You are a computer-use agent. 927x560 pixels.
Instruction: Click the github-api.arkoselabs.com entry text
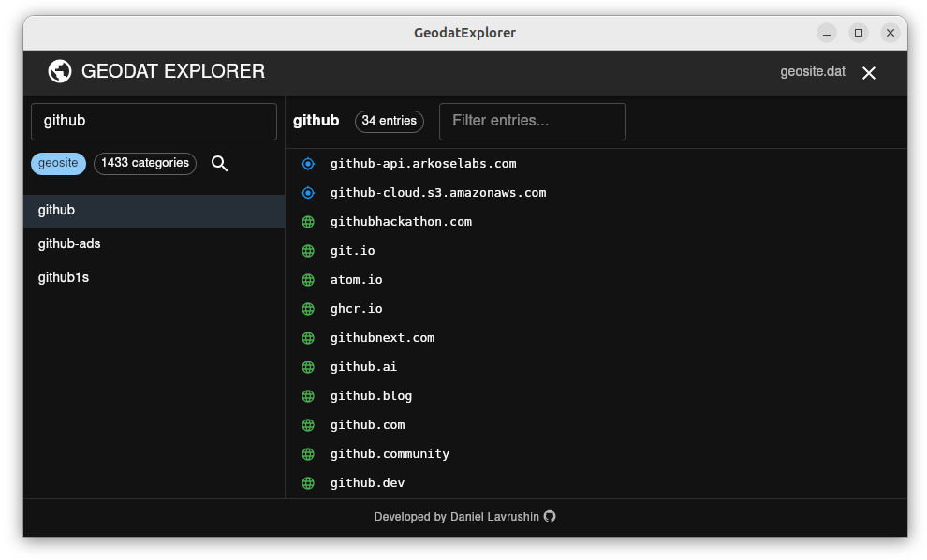coord(423,164)
